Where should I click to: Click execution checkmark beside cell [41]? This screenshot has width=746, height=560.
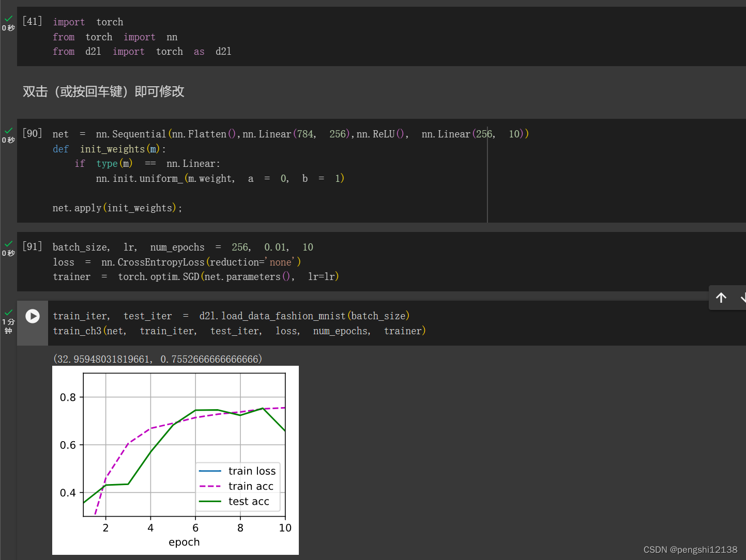pos(8,19)
